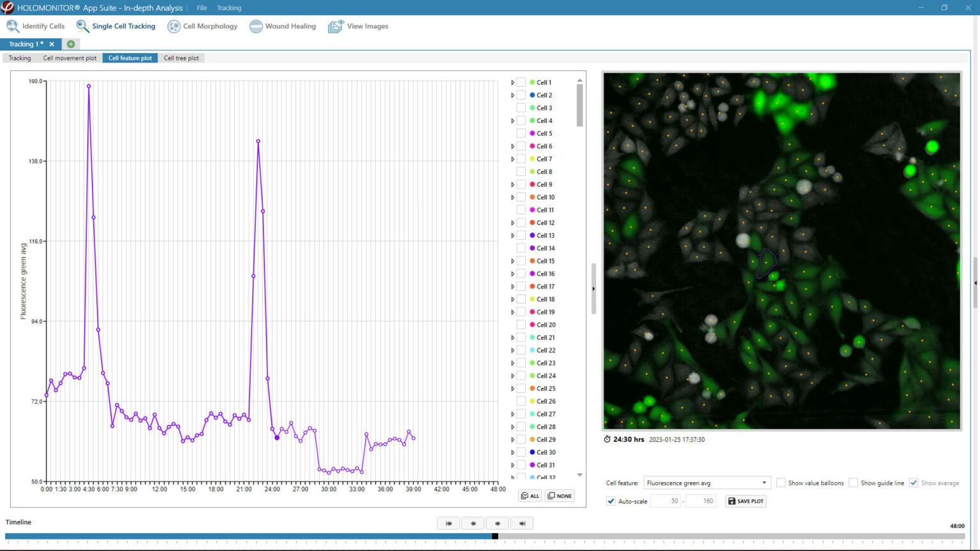This screenshot has height=551, width=980.
Task: Expand Cell 19 in the cell list
Action: coord(512,312)
